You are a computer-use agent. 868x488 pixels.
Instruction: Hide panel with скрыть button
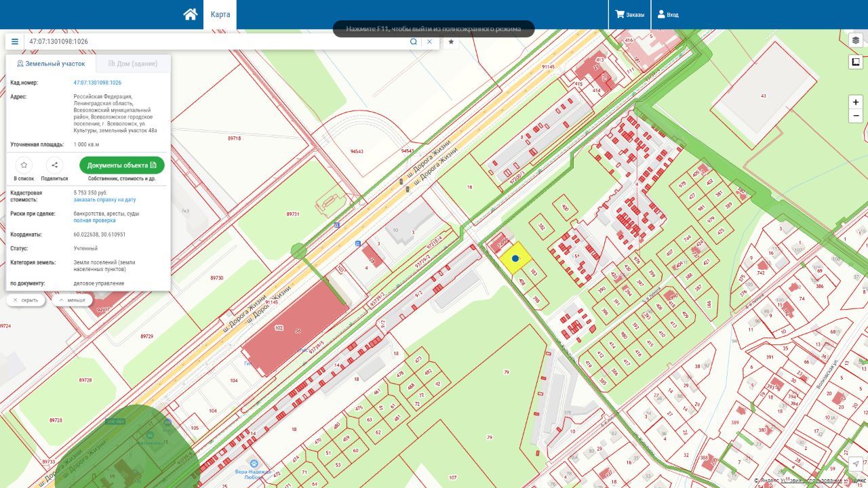[26, 300]
